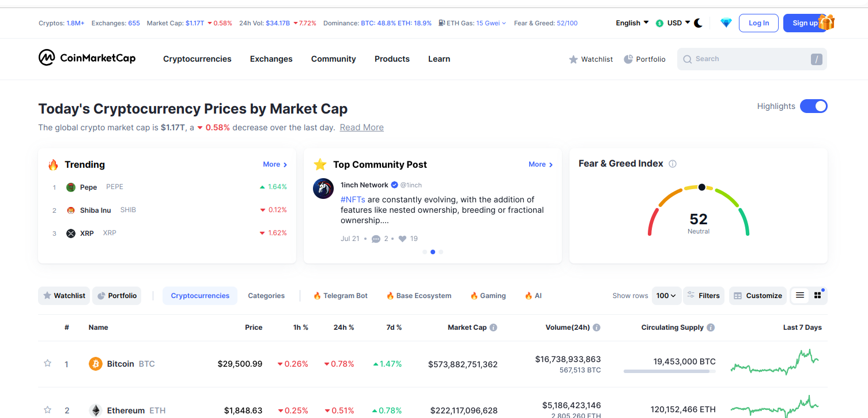
Task: Open the gift box rewards icon
Action: coord(826,22)
